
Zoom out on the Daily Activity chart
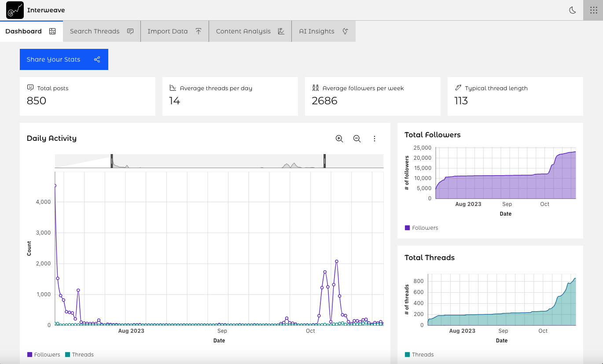pos(357,139)
